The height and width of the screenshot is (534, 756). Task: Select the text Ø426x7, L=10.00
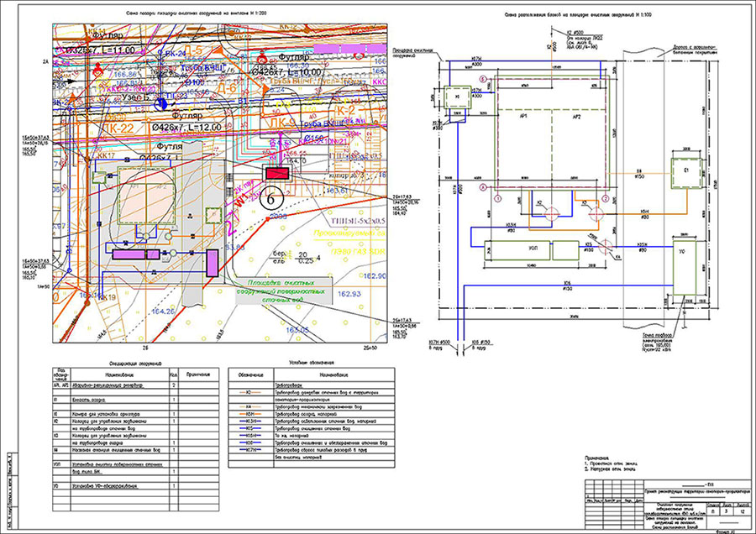click(x=287, y=72)
